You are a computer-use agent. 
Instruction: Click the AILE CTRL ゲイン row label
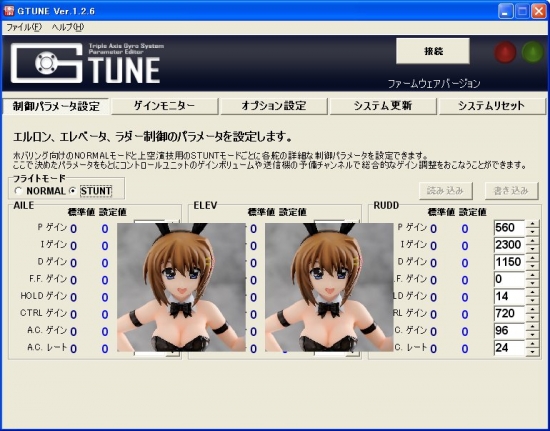pos(43,312)
